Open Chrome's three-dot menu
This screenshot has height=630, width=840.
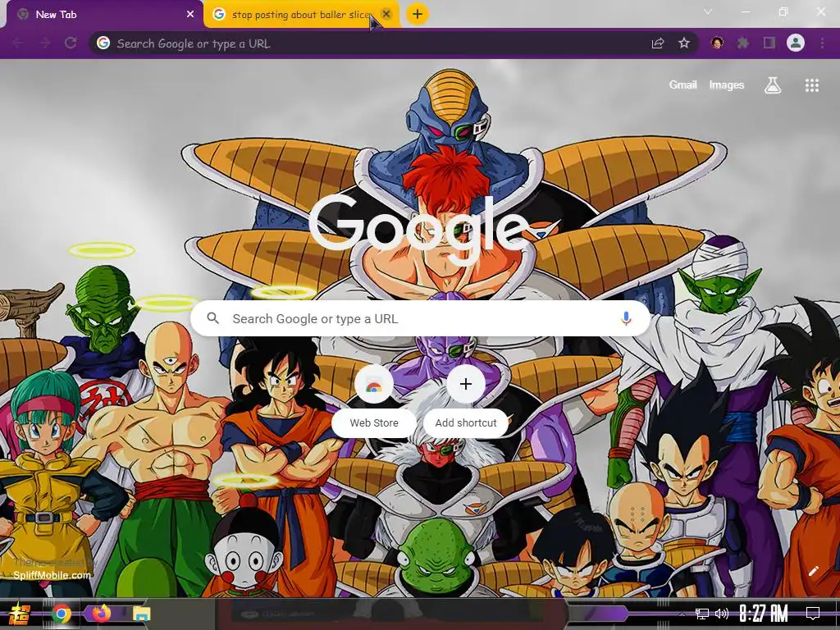pos(822,43)
